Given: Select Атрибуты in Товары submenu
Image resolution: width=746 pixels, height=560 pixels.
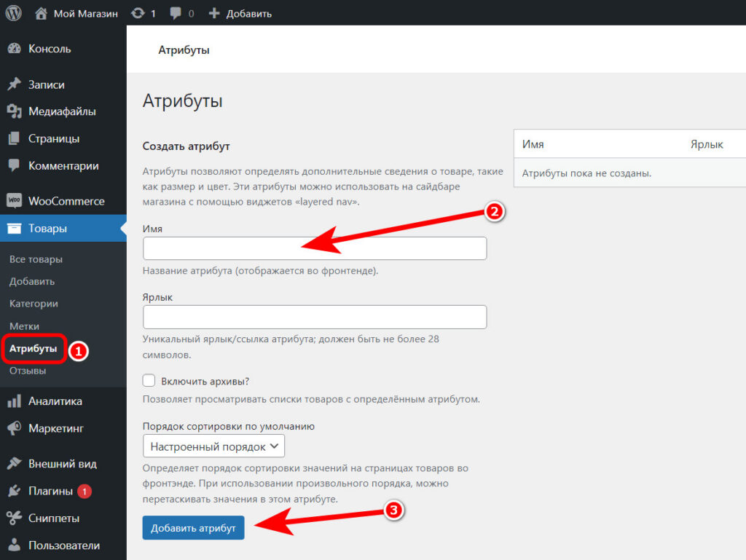Looking at the screenshot, I should tap(34, 349).
